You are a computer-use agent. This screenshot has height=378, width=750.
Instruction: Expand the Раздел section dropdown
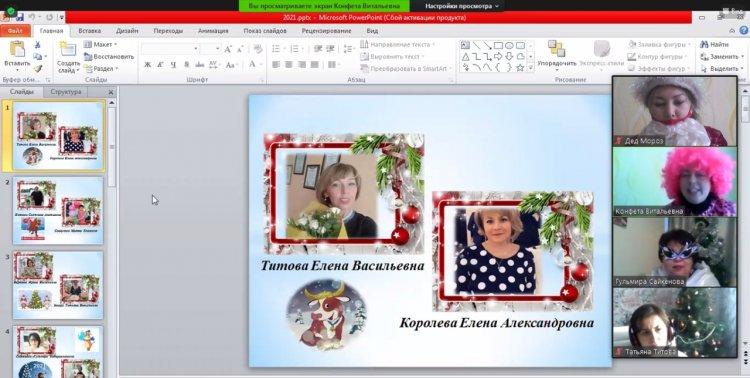[x=100, y=68]
